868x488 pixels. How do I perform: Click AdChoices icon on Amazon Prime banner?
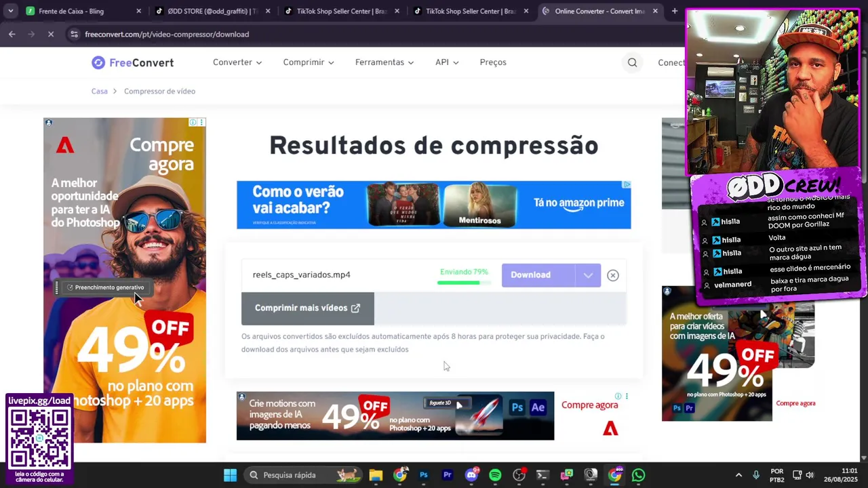pos(627,184)
